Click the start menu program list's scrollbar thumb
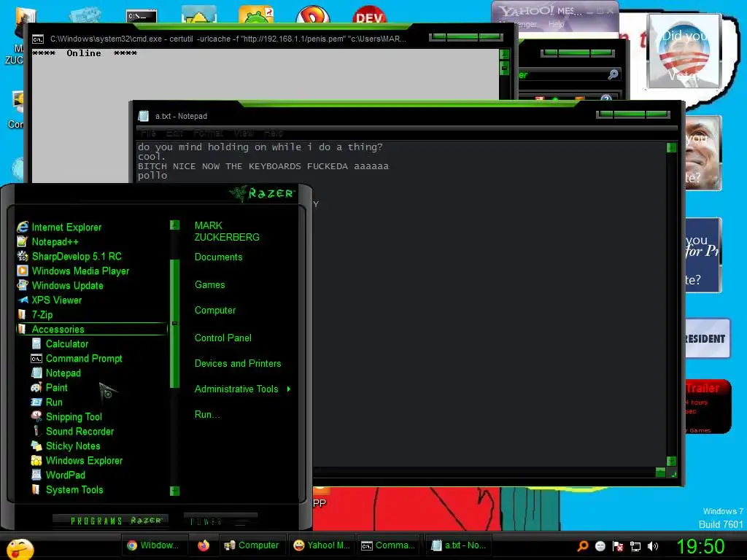This screenshot has width=747, height=560. click(175, 324)
